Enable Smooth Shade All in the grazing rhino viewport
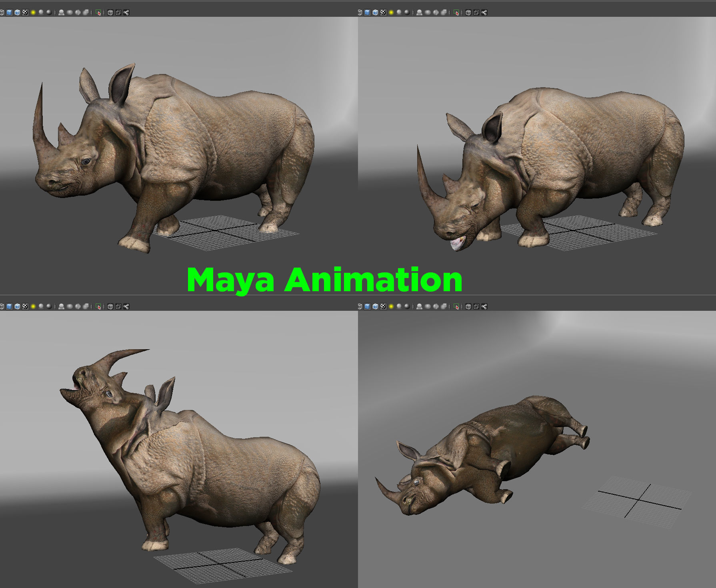 click(367, 12)
